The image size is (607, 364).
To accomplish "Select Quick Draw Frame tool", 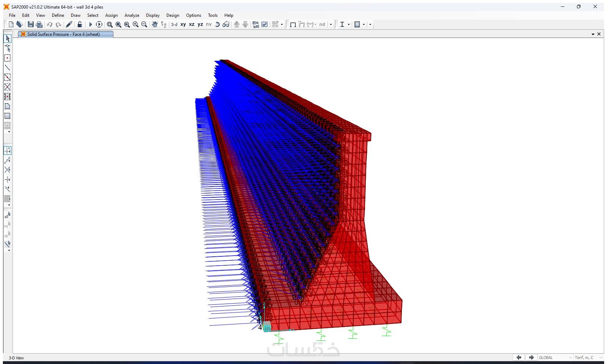I will point(8,77).
